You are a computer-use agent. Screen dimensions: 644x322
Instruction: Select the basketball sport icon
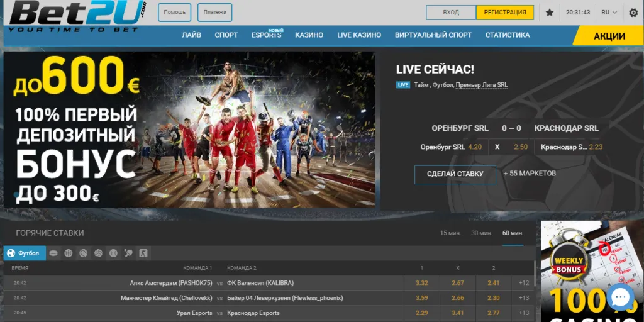point(68,253)
